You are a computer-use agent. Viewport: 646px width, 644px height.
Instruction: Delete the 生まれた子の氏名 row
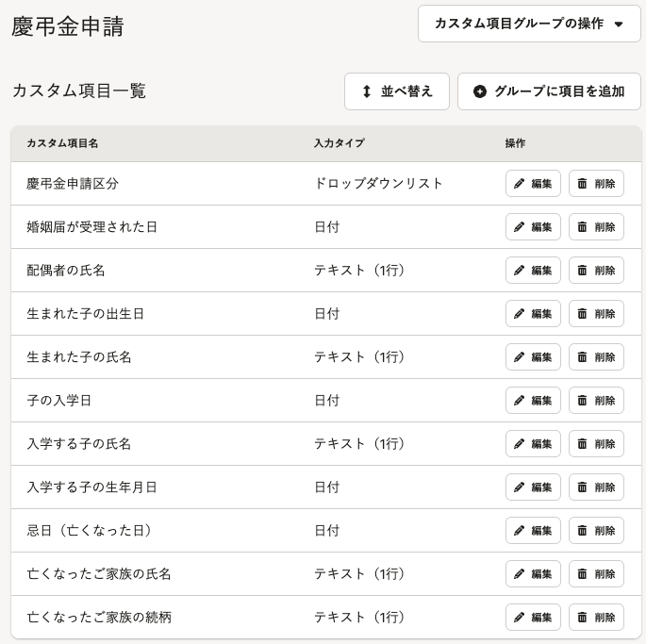coord(596,356)
